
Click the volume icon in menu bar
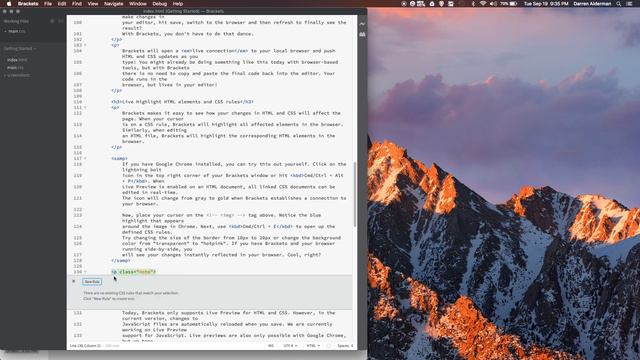pos(493,4)
